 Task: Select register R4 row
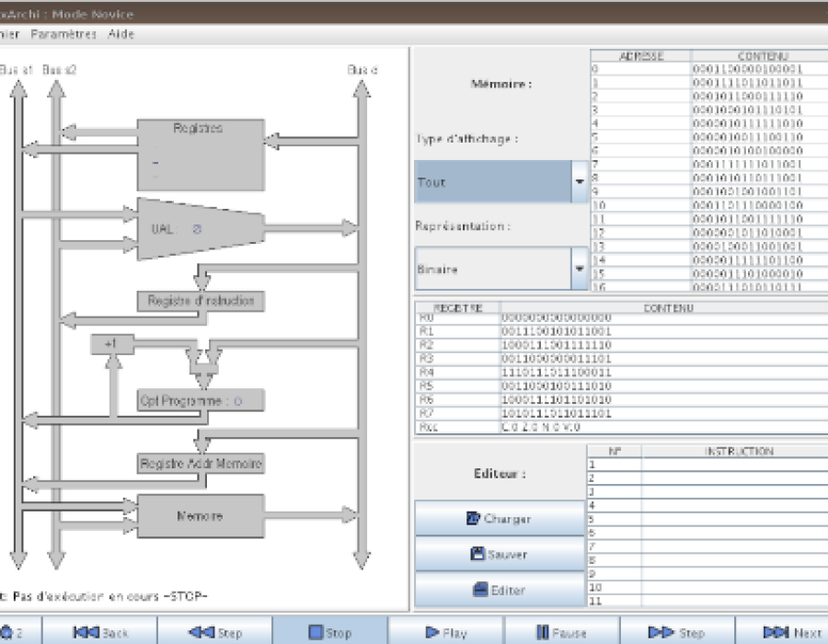coord(622,373)
